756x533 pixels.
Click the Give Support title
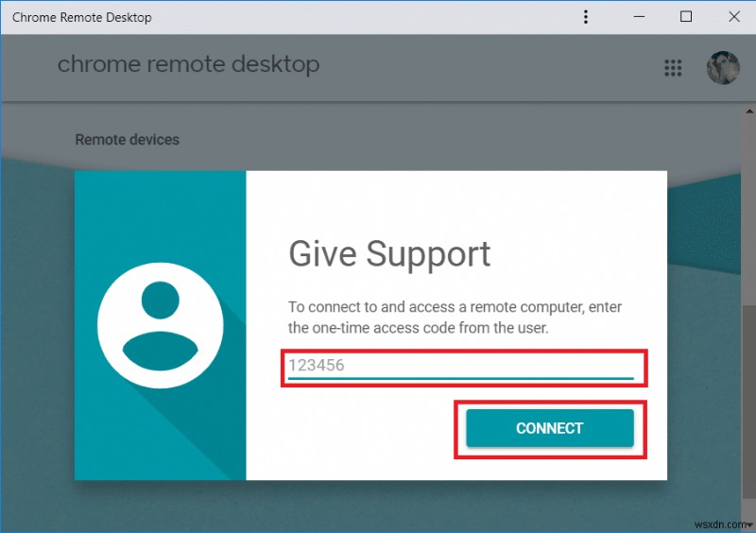tap(389, 254)
